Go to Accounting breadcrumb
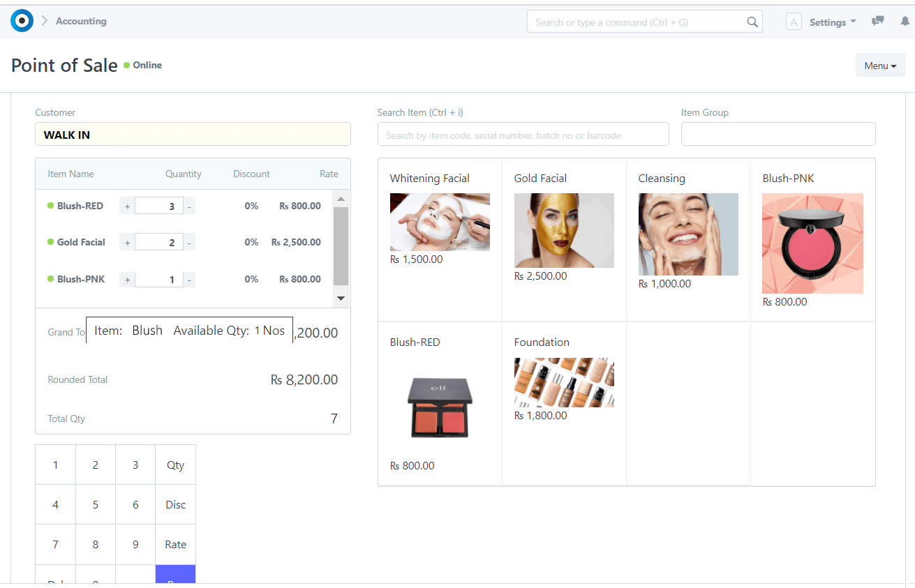The height and width of the screenshot is (588, 915). [81, 21]
